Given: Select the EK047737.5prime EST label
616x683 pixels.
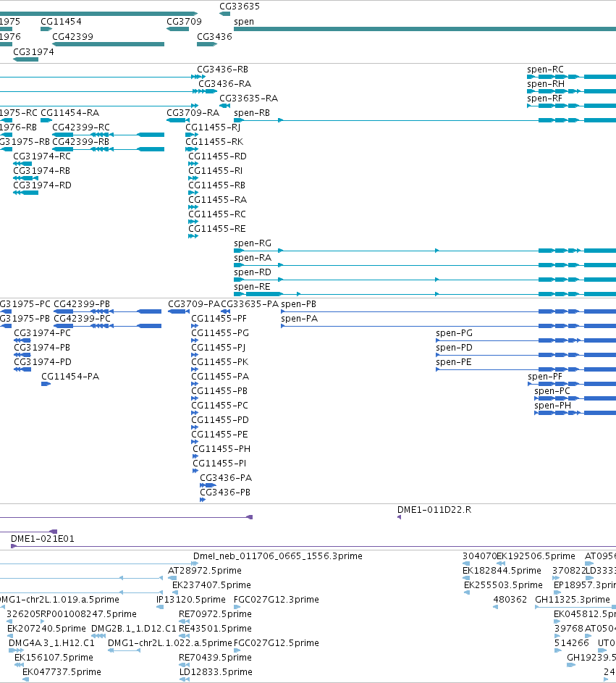Looking at the screenshot, I should pos(62,672).
